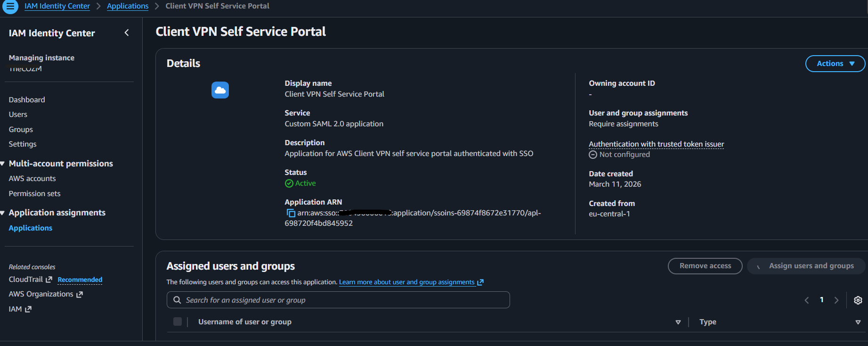Open Learn more about user and group assignments

(x=406, y=282)
